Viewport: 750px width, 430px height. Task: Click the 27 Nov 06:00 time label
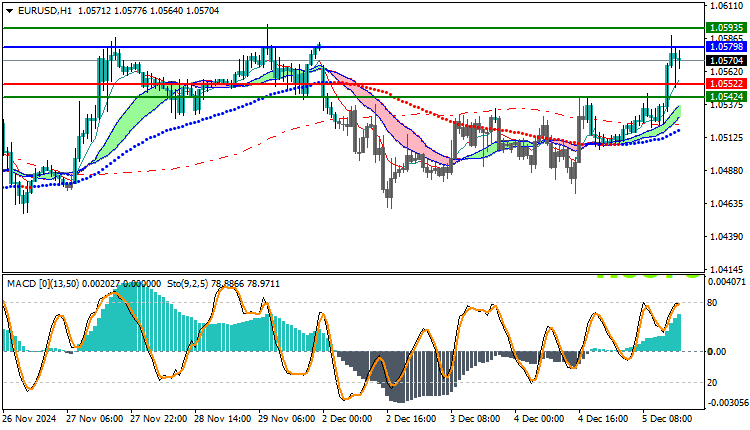tap(95, 419)
